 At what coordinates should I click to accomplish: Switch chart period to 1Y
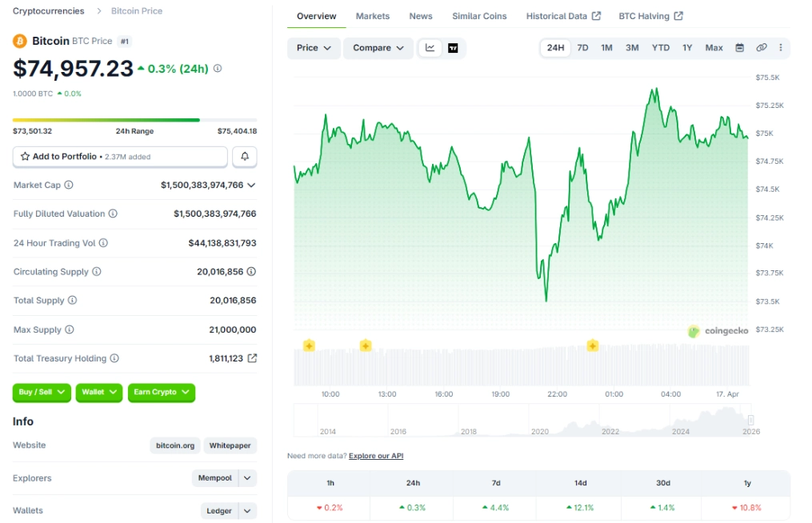pos(686,47)
